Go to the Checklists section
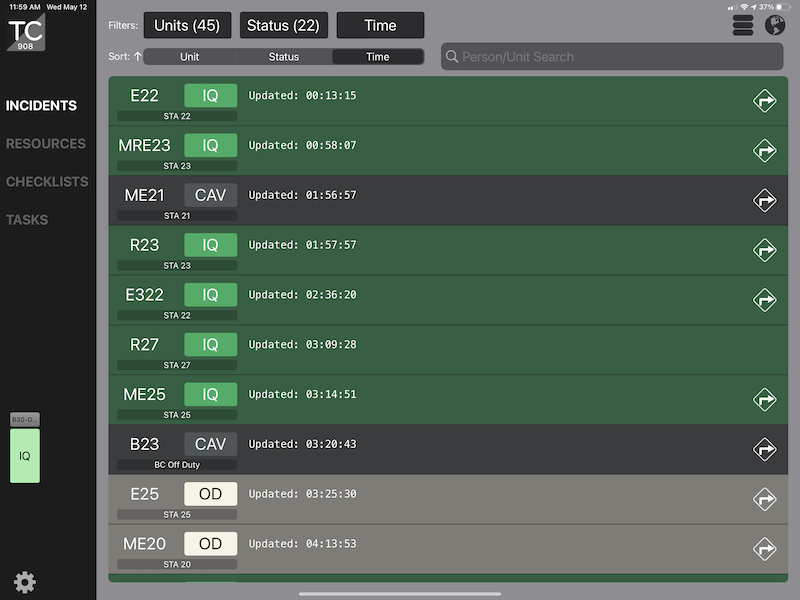Image resolution: width=800 pixels, height=600 pixels. point(47,182)
